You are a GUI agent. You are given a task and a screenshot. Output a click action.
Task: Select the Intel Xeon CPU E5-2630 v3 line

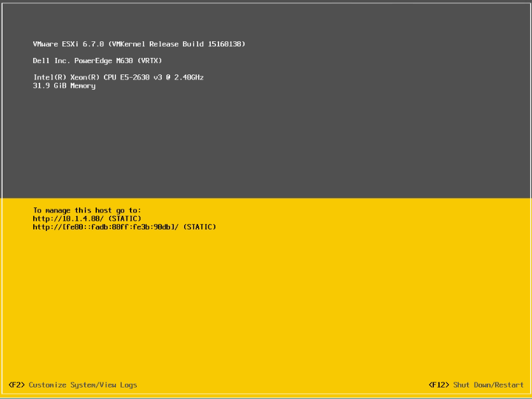pyautogui.click(x=118, y=77)
